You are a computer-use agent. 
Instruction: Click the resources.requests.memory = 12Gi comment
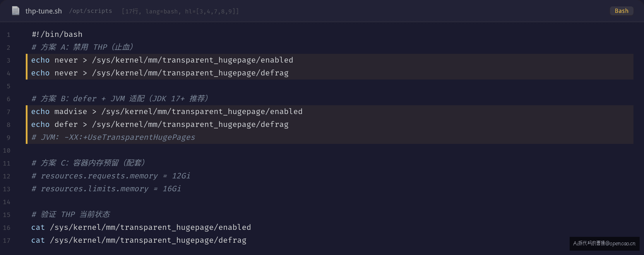point(111,176)
